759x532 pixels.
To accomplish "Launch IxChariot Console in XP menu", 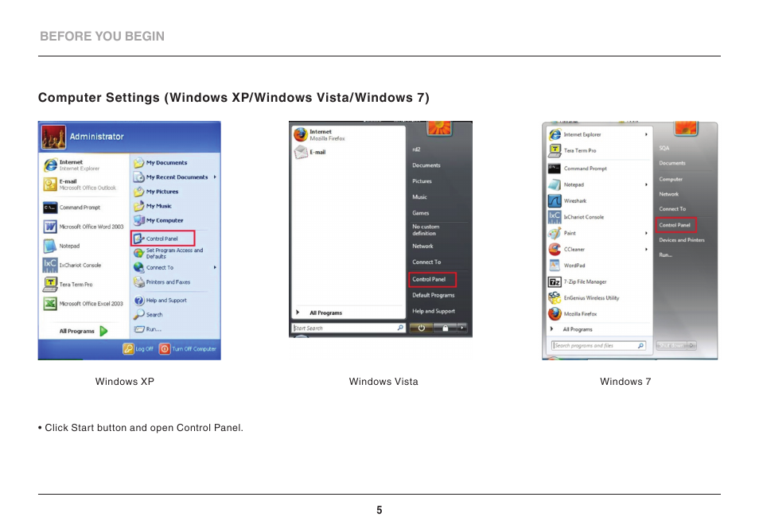I will pyautogui.click(x=72, y=265).
